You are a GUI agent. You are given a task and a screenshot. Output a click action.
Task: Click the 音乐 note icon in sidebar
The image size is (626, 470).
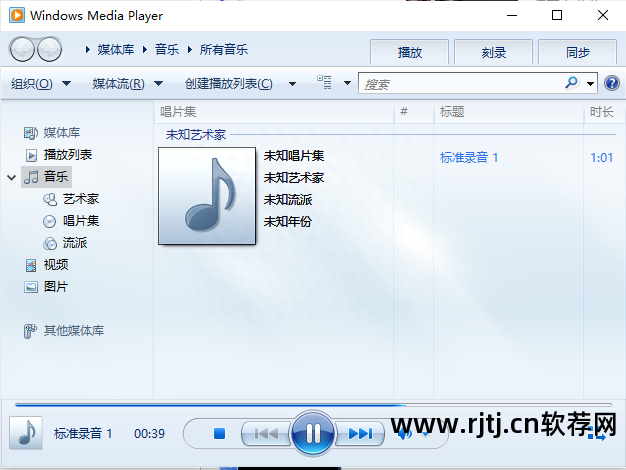click(31, 177)
